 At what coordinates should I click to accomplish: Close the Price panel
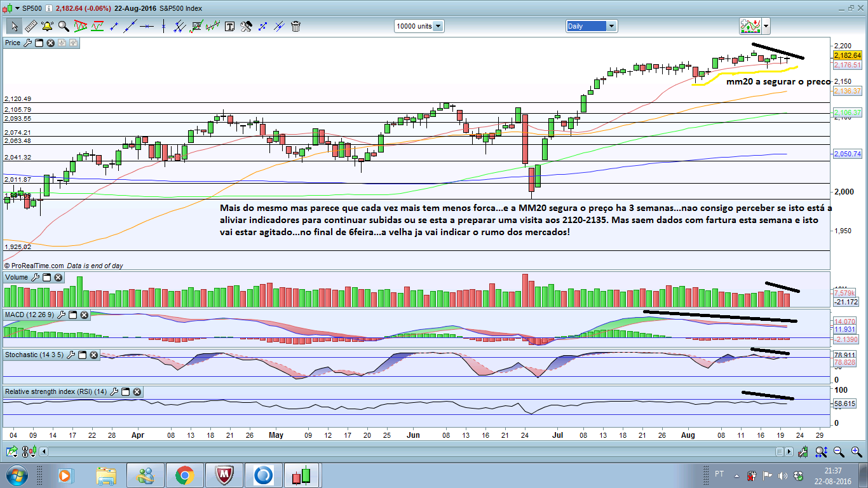point(50,43)
